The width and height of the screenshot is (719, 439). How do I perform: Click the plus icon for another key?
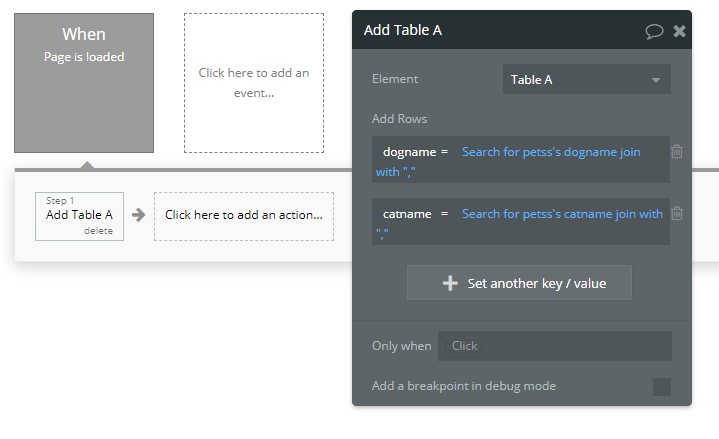tap(450, 283)
